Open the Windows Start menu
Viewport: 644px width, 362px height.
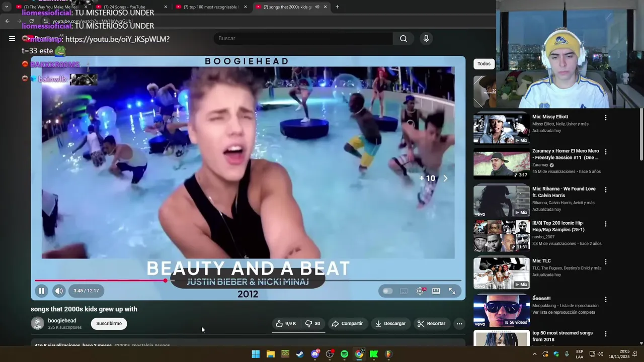[x=256, y=354]
